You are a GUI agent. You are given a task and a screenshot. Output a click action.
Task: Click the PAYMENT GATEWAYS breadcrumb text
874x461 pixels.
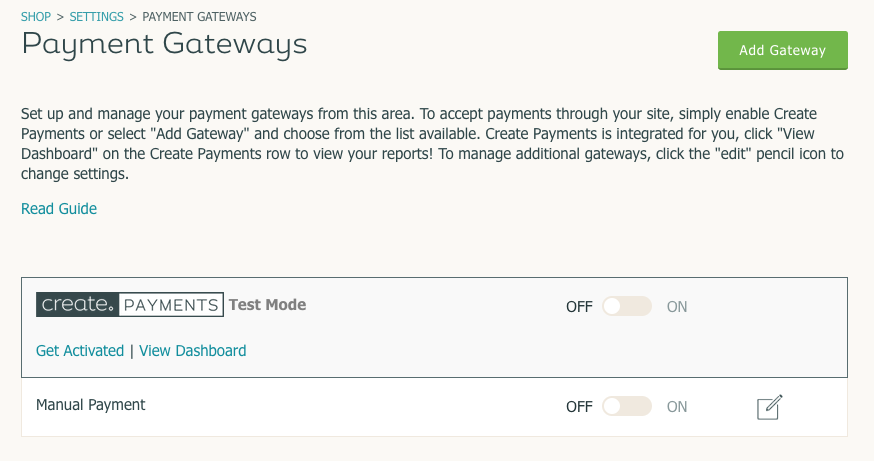pos(200,17)
